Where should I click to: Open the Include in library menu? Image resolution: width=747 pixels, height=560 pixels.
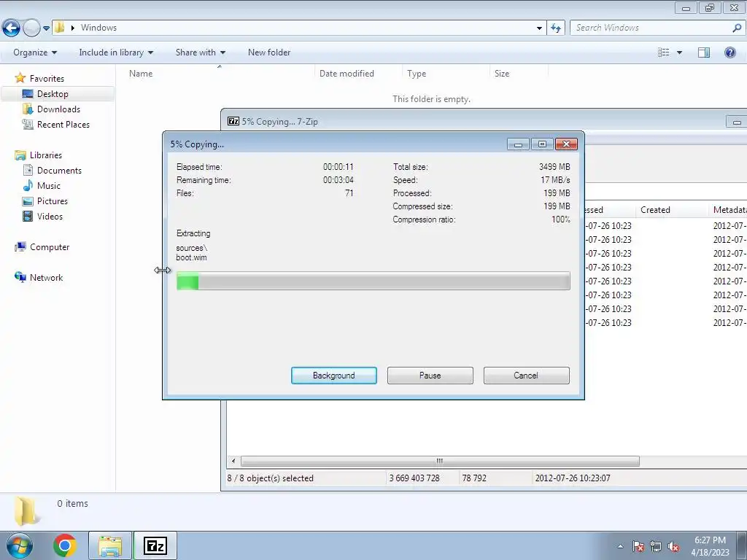tap(116, 52)
